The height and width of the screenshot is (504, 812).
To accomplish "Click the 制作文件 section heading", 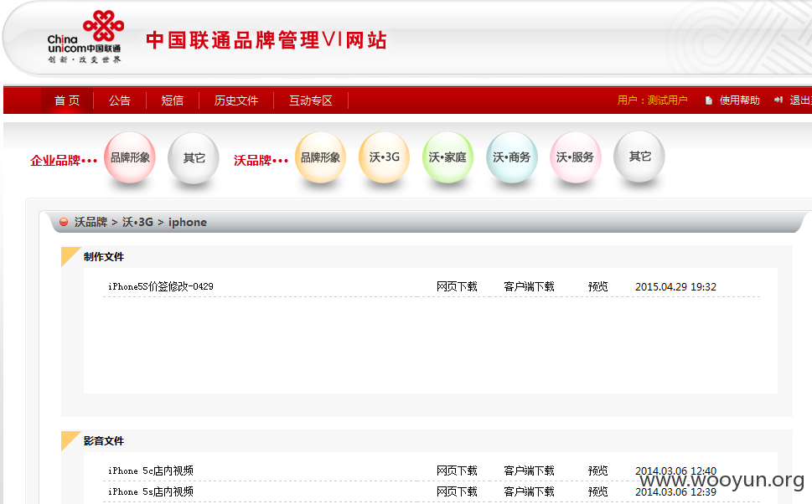I will [x=104, y=257].
